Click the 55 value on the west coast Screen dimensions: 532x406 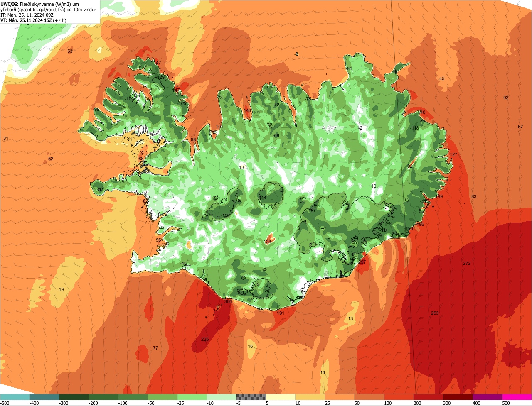(158, 240)
